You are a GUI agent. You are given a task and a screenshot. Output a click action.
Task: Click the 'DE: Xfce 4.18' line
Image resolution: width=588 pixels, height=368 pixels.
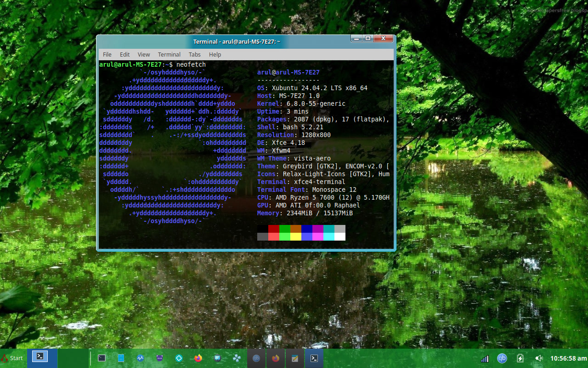pyautogui.click(x=281, y=143)
